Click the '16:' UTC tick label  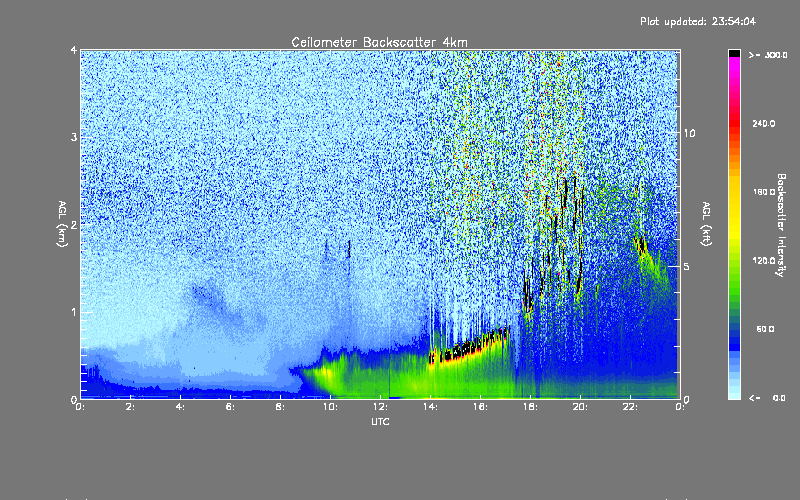pyautogui.click(x=480, y=407)
